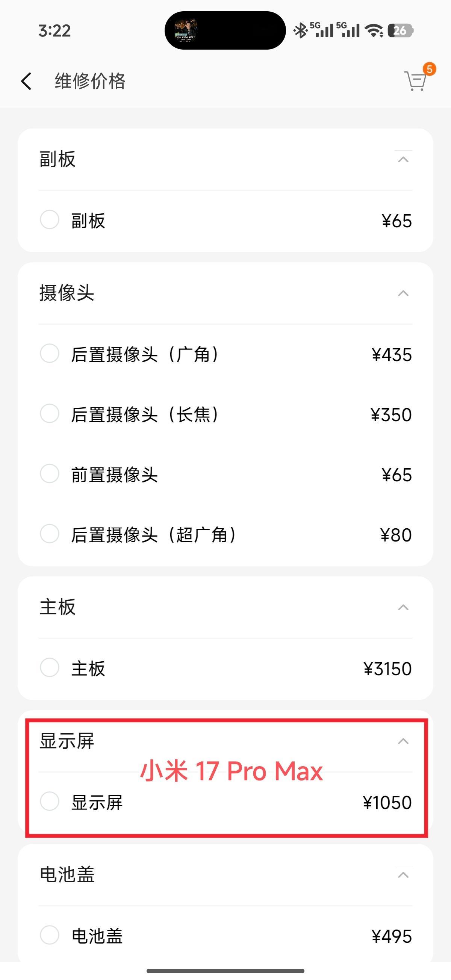The image size is (451, 980).
Task: Collapse the 显示屏 section chevron
Action: 403,741
